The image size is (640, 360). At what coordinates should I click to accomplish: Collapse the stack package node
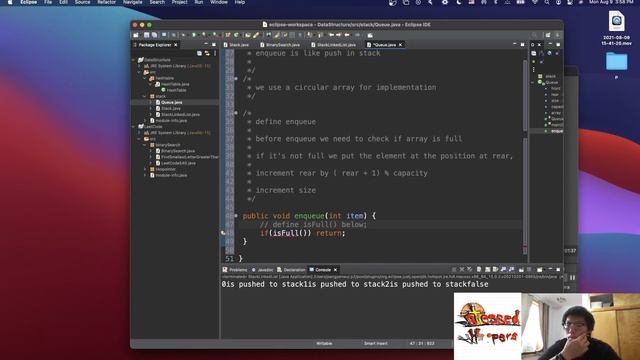pyautogui.click(x=145, y=96)
